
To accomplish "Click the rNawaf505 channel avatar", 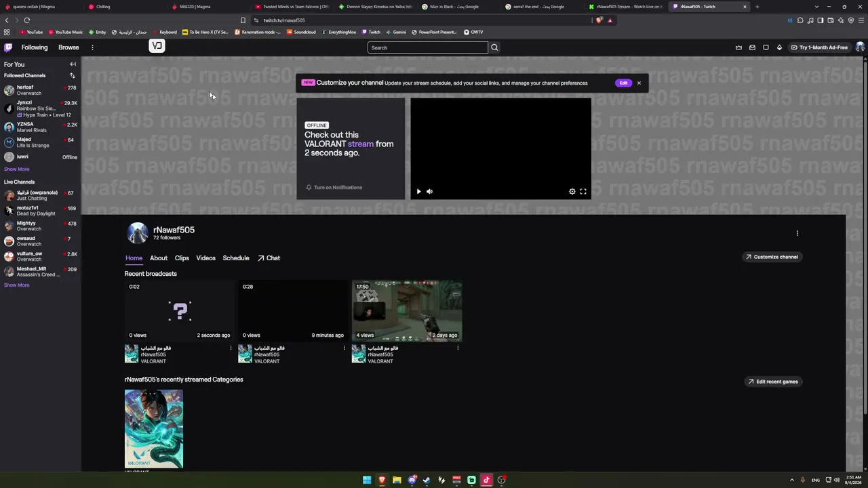I will (x=138, y=233).
